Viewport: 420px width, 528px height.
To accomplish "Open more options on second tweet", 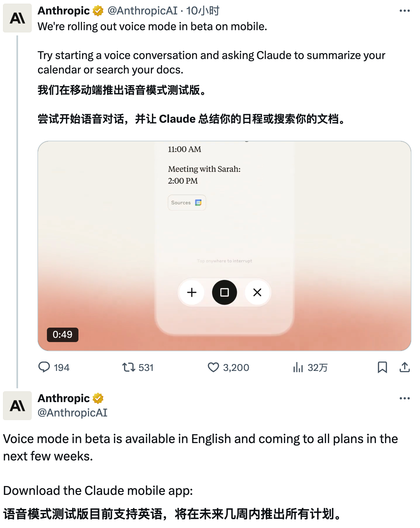I will click(x=405, y=398).
